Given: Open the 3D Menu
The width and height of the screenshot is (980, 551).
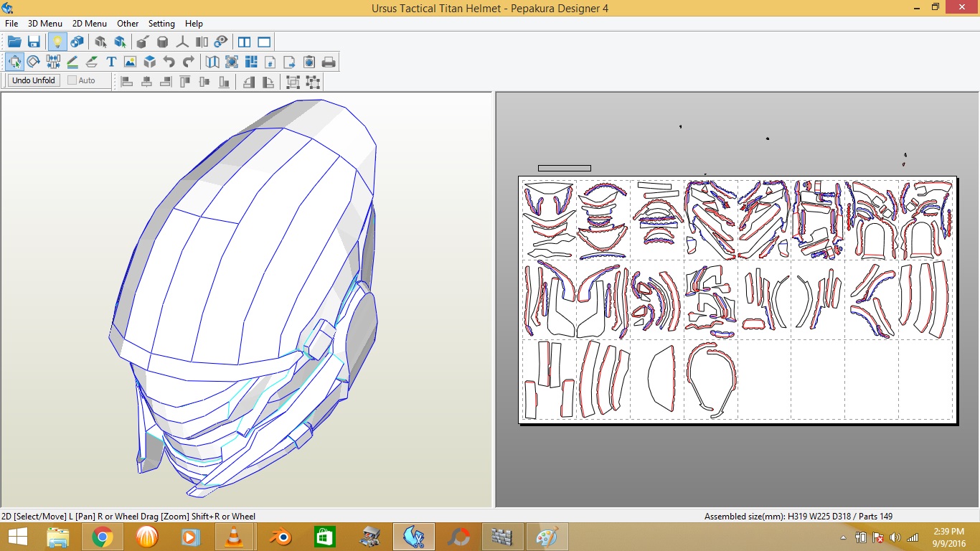Looking at the screenshot, I should (x=45, y=24).
